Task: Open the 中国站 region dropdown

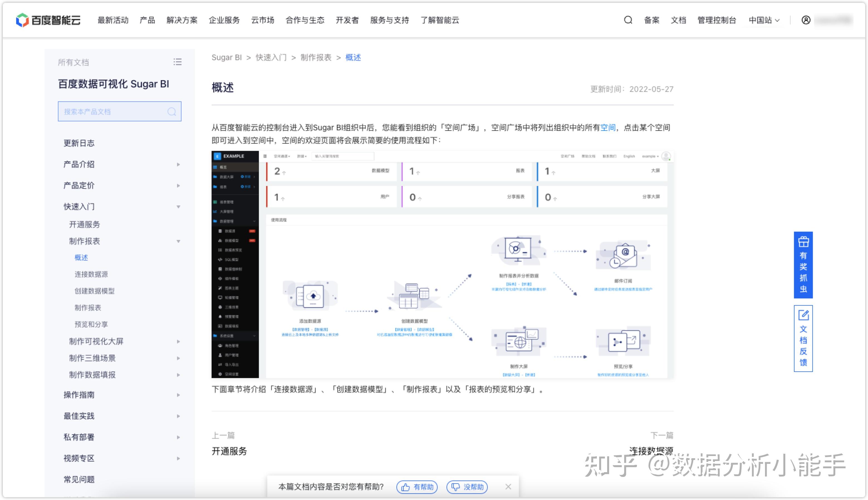Action: [x=764, y=20]
